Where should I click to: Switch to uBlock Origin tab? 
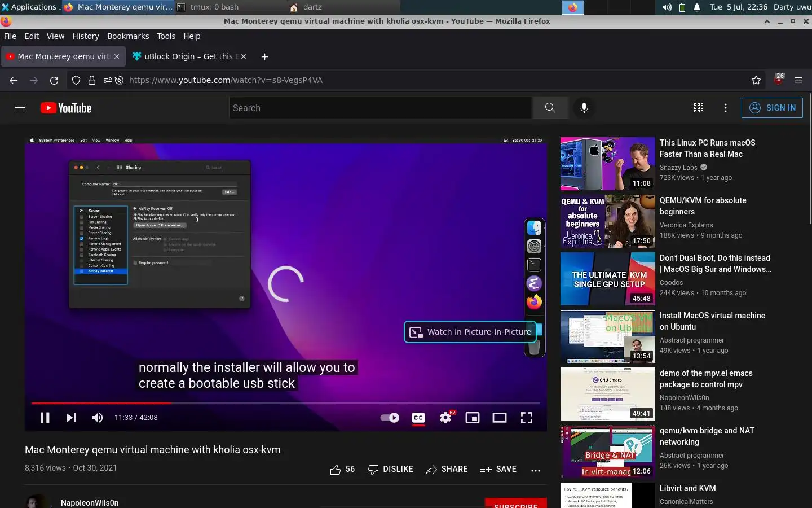(x=190, y=56)
